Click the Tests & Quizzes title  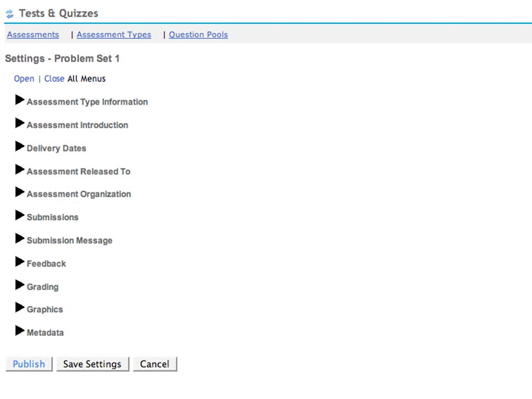coord(58,13)
